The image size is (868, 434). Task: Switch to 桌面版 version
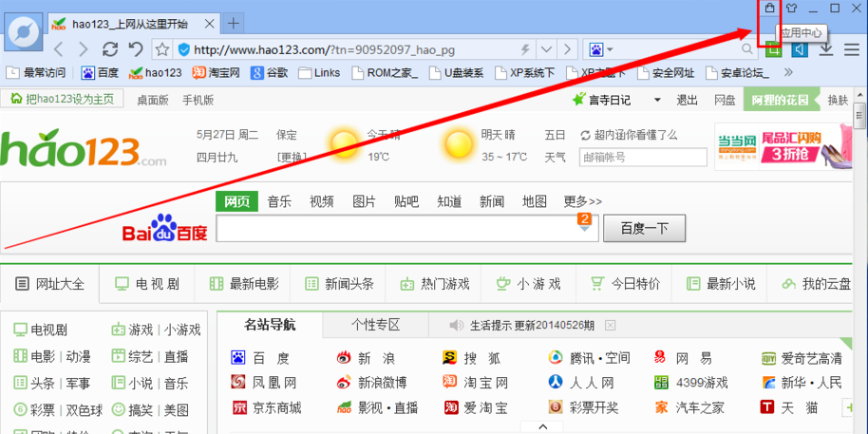153,101
